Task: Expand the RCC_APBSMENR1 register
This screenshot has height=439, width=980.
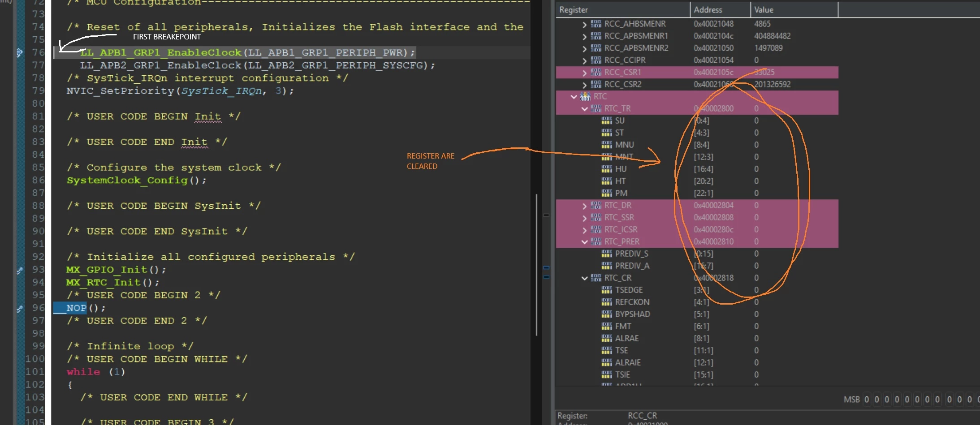Action: (x=584, y=36)
